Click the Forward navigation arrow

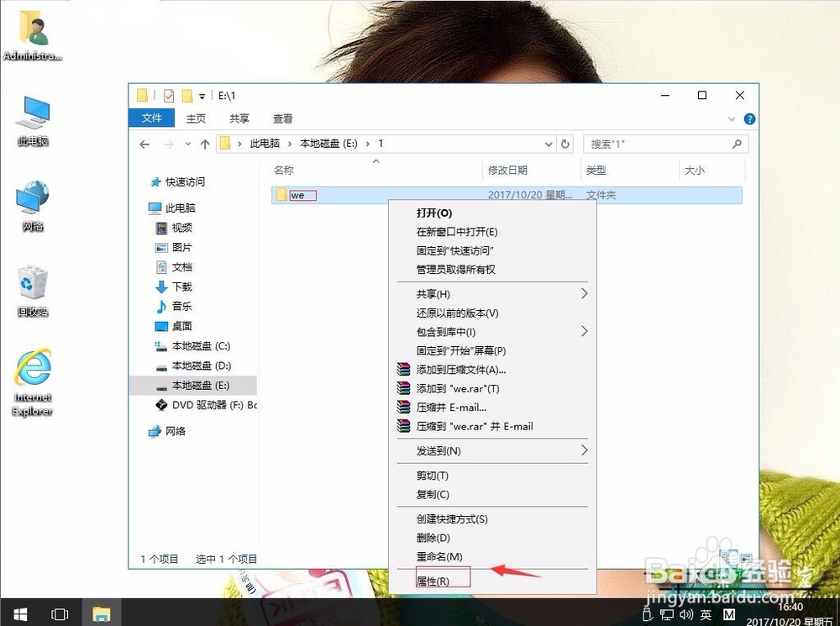pos(168,145)
